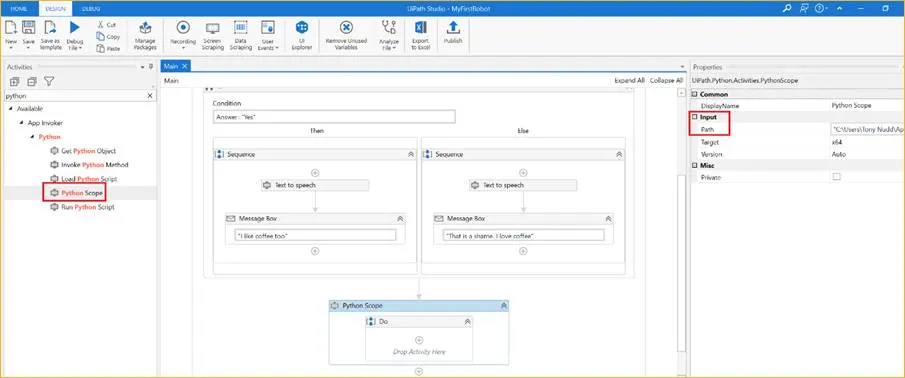
Task: Click the Condition input field
Action: [334, 117]
